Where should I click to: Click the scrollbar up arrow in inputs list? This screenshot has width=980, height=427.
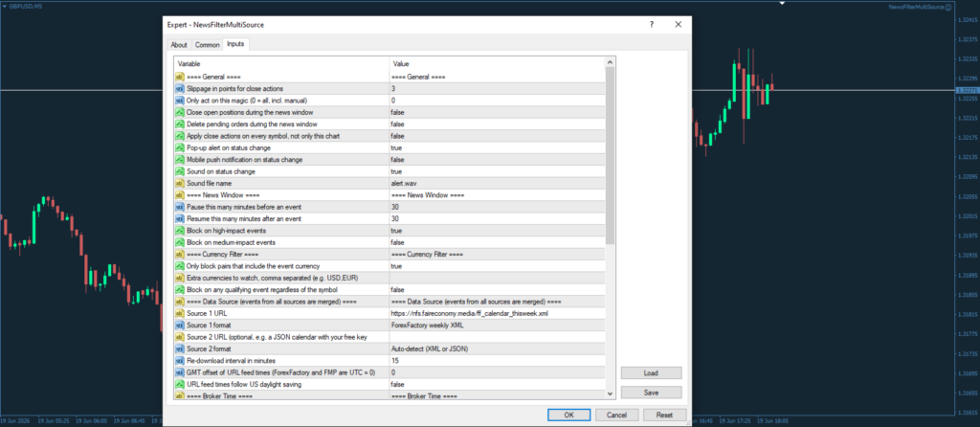pos(610,62)
